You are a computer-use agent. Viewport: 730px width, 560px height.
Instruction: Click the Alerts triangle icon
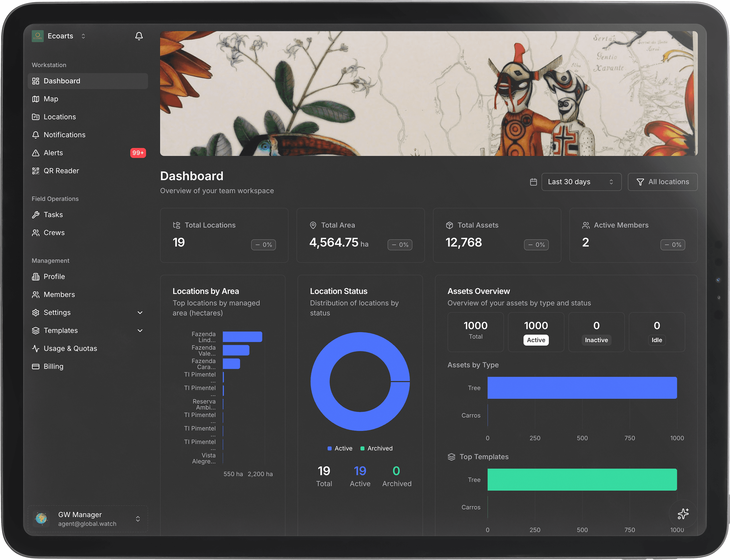point(36,153)
